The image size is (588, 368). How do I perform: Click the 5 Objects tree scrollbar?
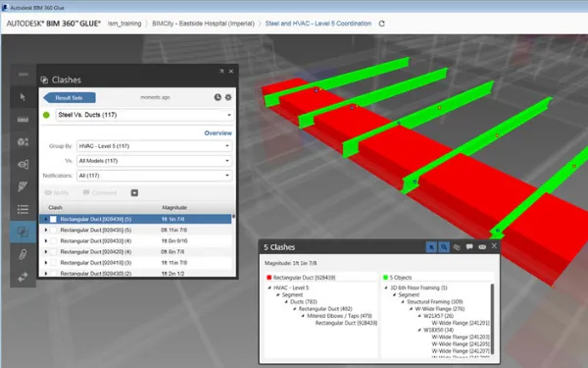[492, 319]
